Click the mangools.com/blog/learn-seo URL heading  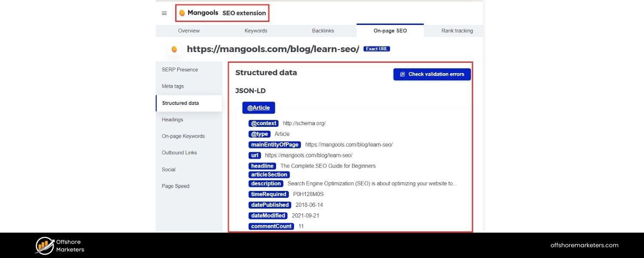(x=273, y=49)
